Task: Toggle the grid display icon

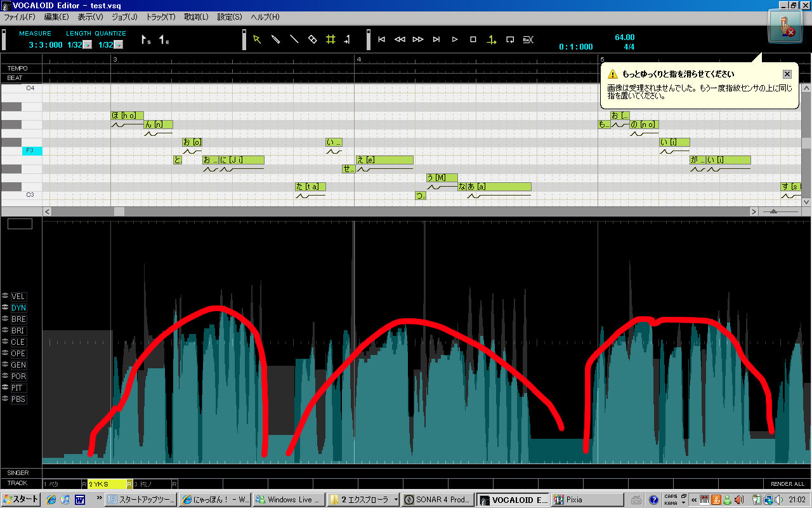Action: pos(331,39)
